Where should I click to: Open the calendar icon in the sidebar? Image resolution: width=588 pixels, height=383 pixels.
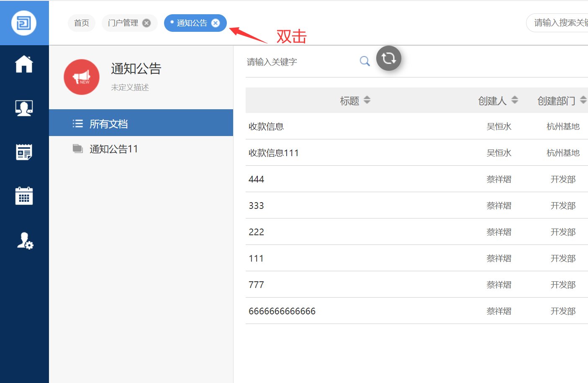point(24,196)
